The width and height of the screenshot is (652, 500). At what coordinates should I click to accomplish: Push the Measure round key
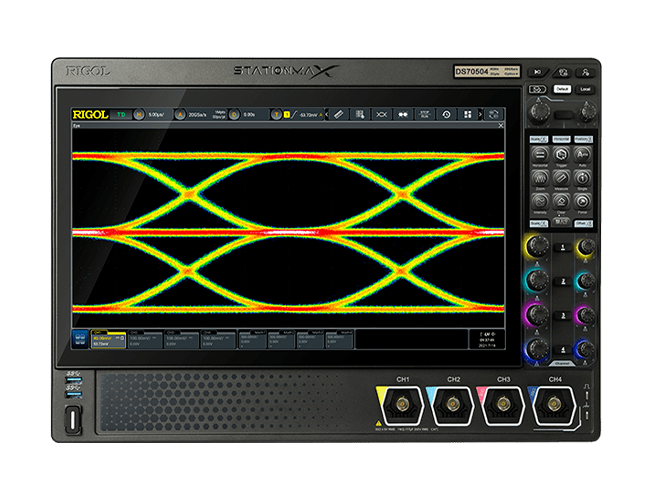point(561,178)
